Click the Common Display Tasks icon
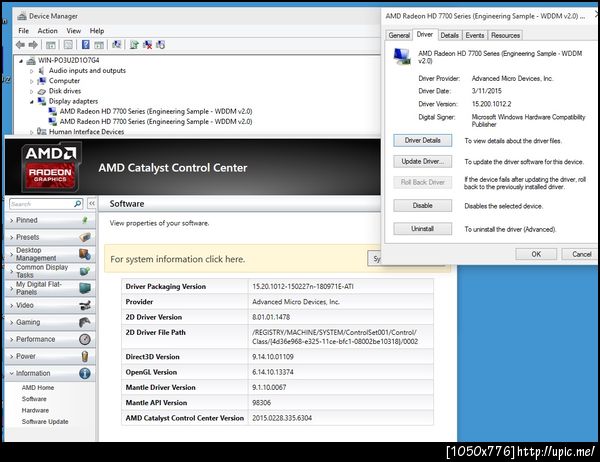Image resolution: width=600 pixels, height=462 pixels. coord(85,271)
